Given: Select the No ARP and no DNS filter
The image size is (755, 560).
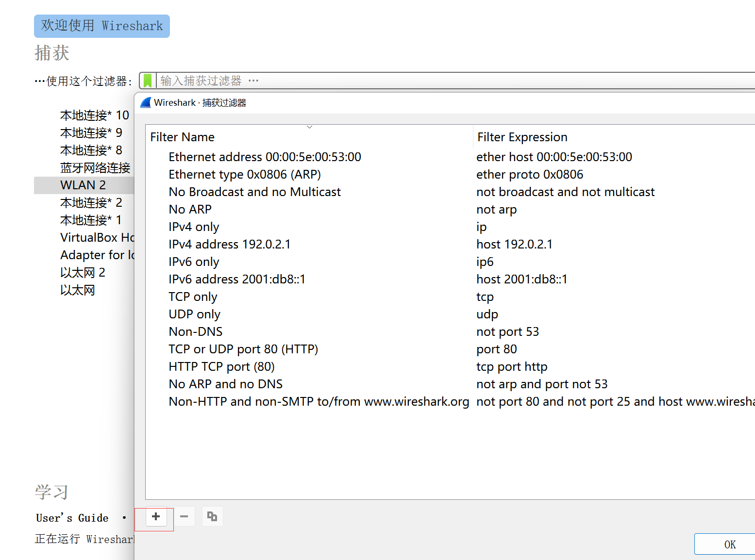Looking at the screenshot, I should coord(226,384).
